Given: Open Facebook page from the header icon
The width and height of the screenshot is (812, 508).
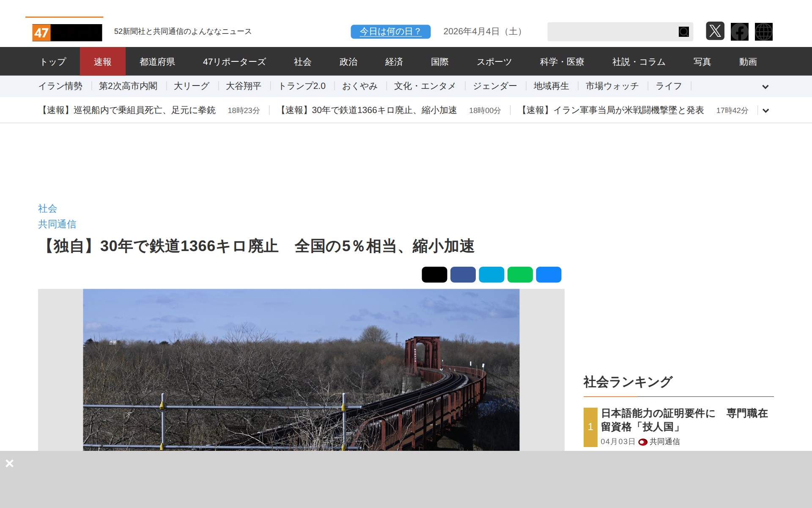Looking at the screenshot, I should tap(739, 32).
